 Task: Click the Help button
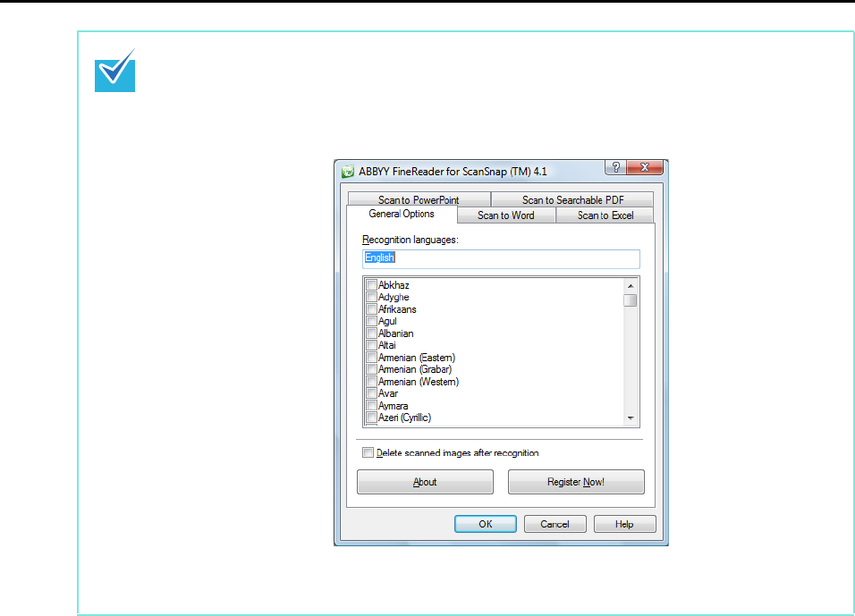[624, 524]
